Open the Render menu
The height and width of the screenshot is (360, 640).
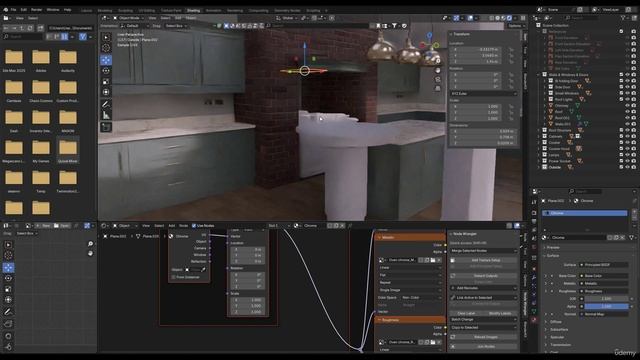pyautogui.click(x=37, y=9)
